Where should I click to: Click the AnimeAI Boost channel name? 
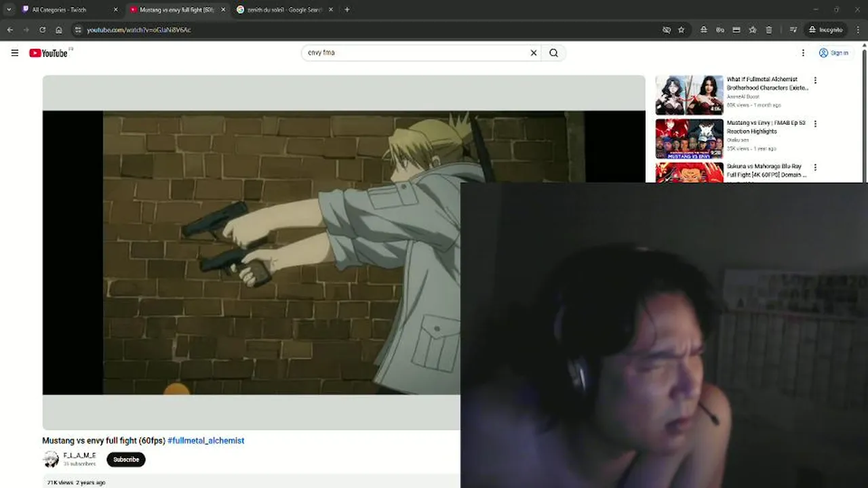(743, 97)
